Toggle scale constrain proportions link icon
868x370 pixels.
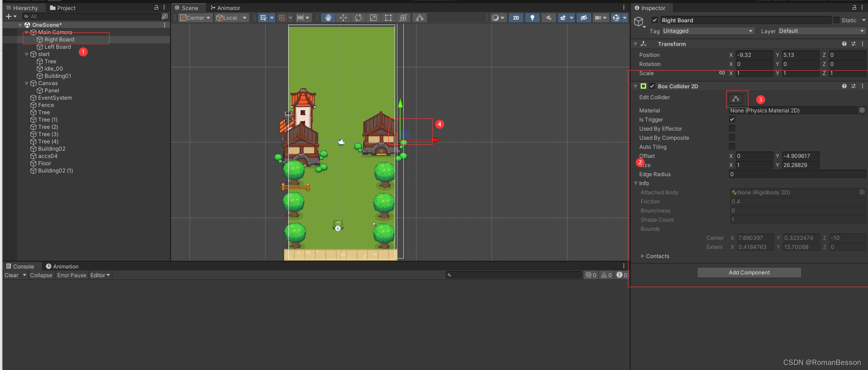[x=722, y=73]
